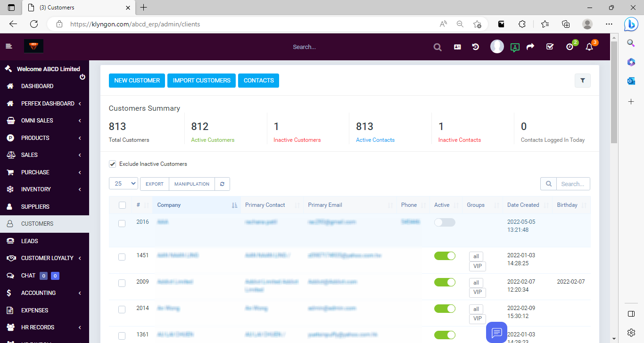Open the browser extensions puzzle icon
Image resolution: width=644 pixels, height=343 pixels.
pyautogui.click(x=522, y=24)
